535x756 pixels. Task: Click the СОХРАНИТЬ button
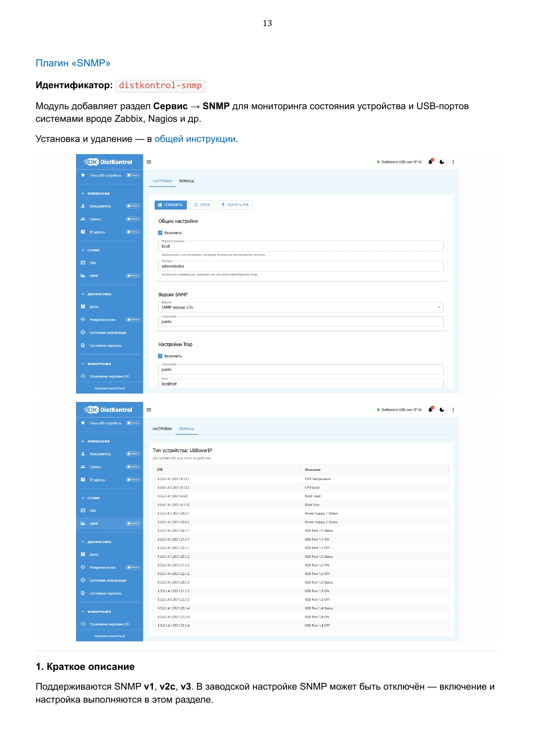(x=171, y=205)
